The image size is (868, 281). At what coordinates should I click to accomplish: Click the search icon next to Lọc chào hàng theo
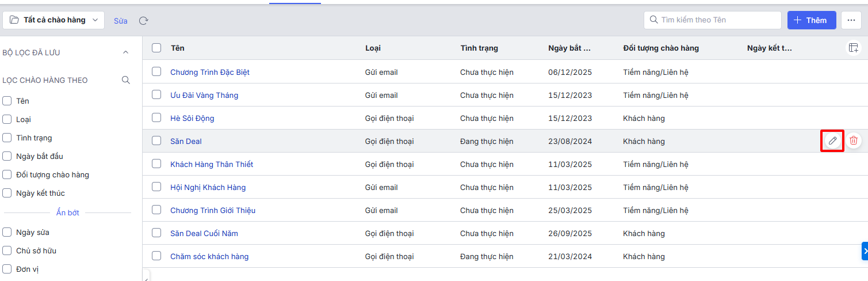pyautogui.click(x=126, y=80)
